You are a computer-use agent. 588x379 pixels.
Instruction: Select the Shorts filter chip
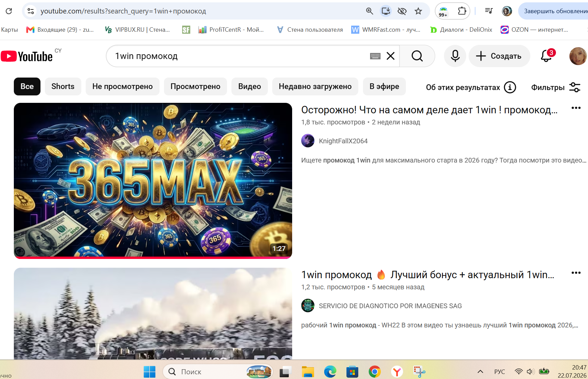(63, 87)
